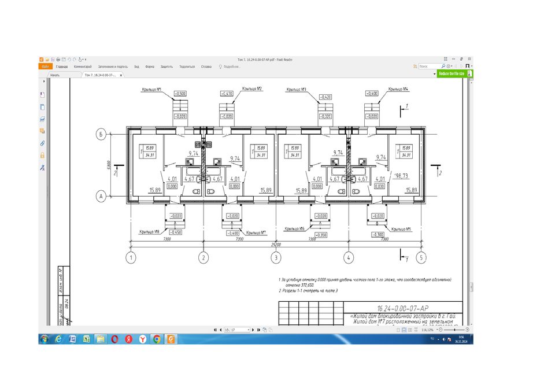The width and height of the screenshot is (555, 392).
Task: Click the Print icon in quick access toolbar
Action: pos(58,60)
